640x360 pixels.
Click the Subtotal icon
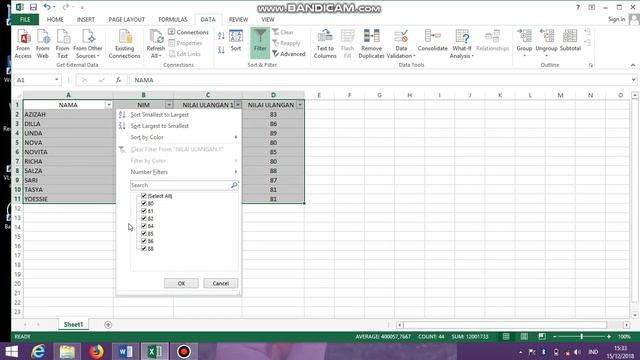pos(570,41)
